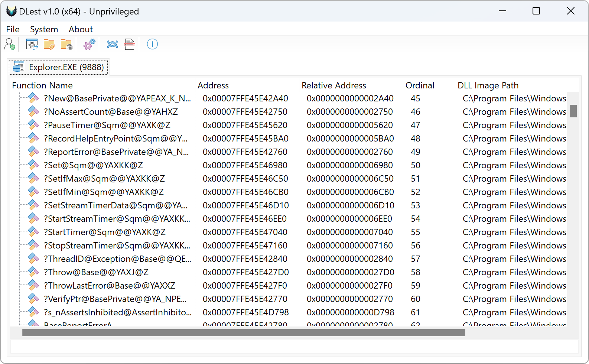
Task: Sort by the Address column header
Action: click(x=247, y=85)
